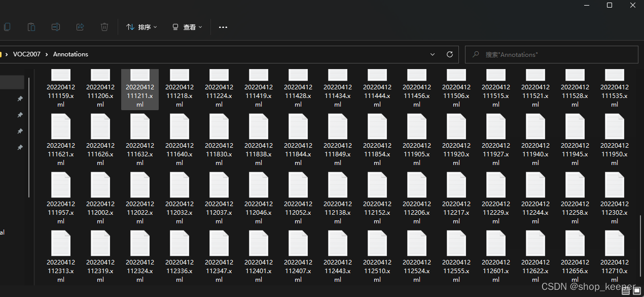Select file icon 20220412112032.xml
The width and height of the screenshot is (644, 297).
pos(180,185)
